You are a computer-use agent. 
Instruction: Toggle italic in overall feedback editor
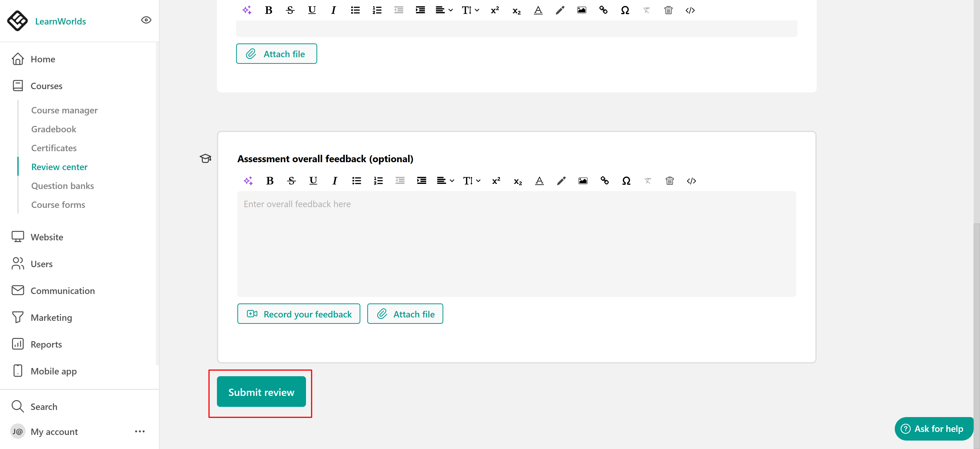[x=334, y=181]
